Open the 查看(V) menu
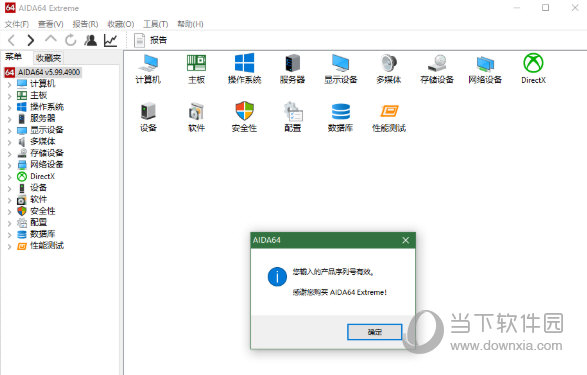587x375 pixels. 51,24
